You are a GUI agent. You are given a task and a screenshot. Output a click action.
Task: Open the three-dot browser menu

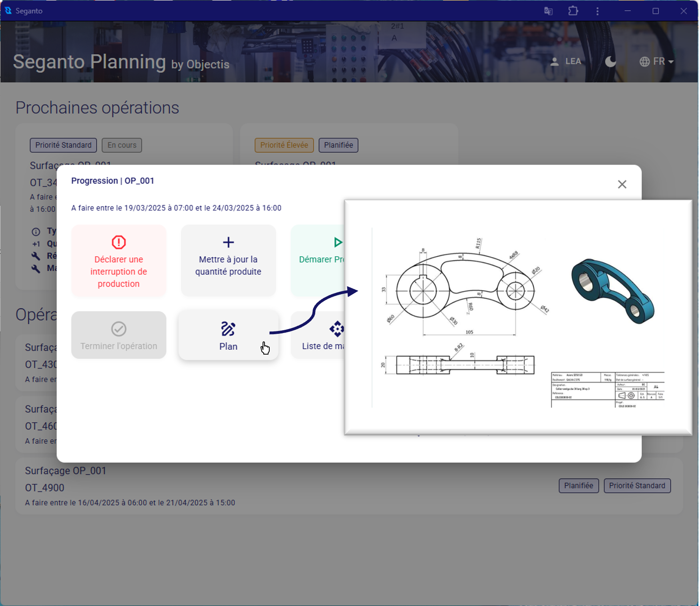(x=597, y=11)
